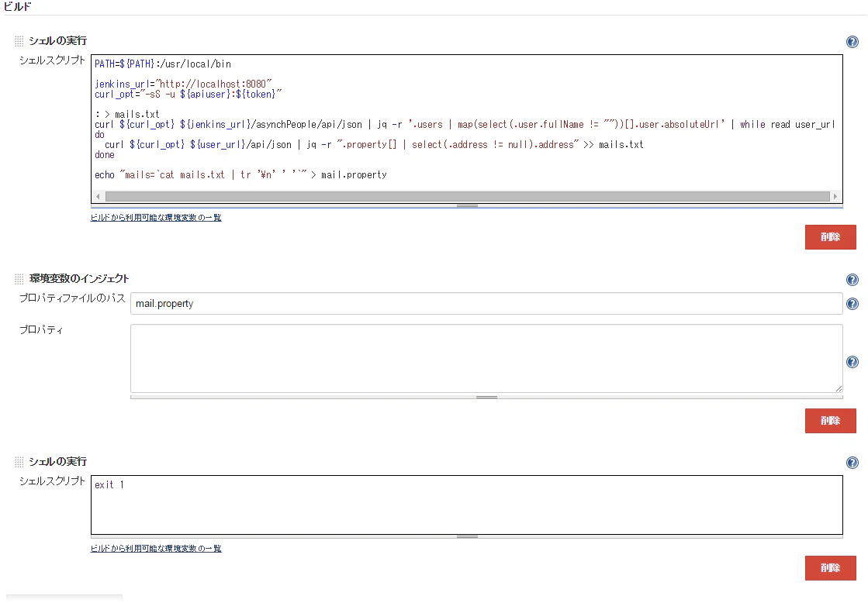Open environment variables list link under 'exit 1' script

(x=156, y=548)
